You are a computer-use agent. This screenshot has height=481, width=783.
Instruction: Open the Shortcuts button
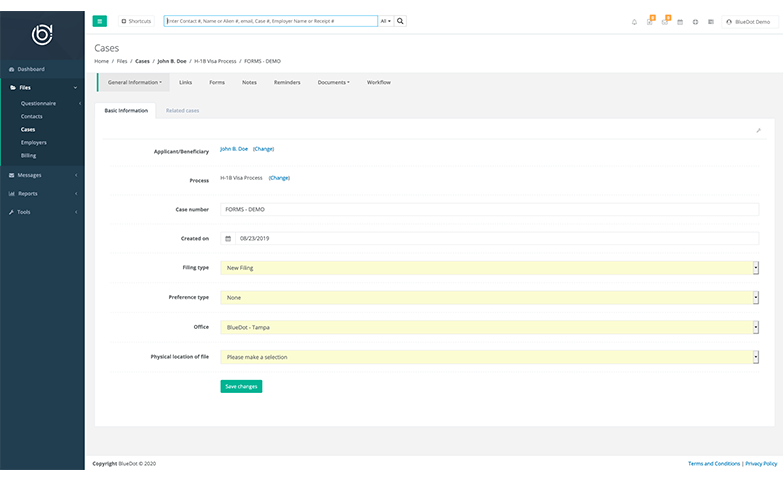click(136, 21)
